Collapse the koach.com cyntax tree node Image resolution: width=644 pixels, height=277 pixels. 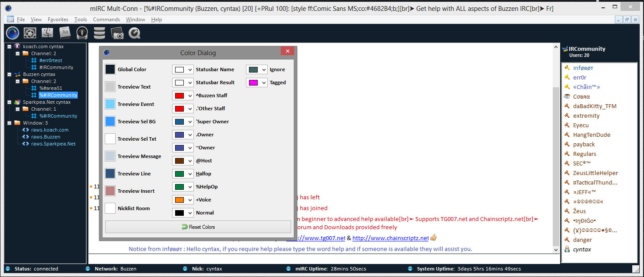(9, 46)
